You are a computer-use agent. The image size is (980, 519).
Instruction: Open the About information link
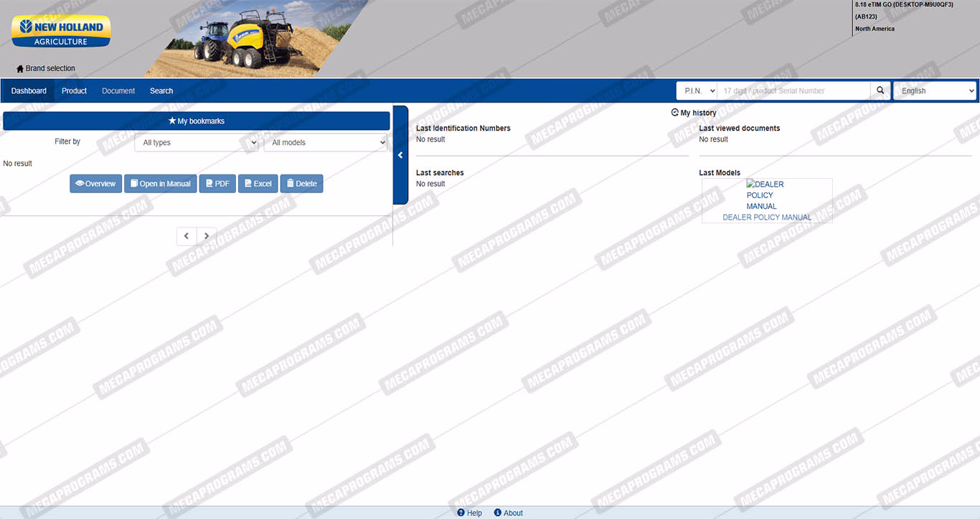point(509,513)
